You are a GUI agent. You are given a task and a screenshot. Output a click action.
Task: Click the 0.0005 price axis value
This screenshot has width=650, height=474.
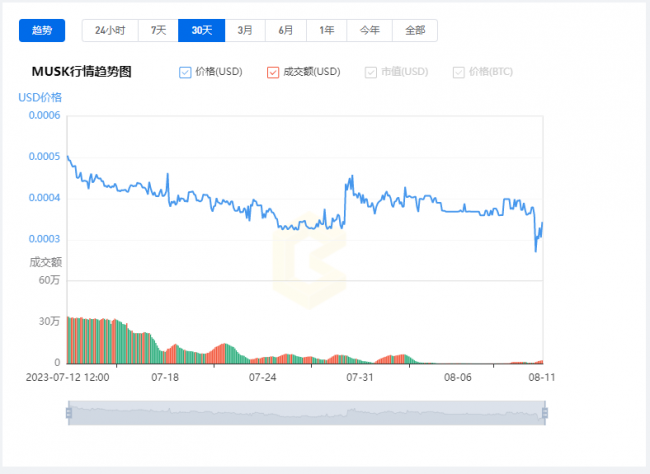(x=44, y=156)
